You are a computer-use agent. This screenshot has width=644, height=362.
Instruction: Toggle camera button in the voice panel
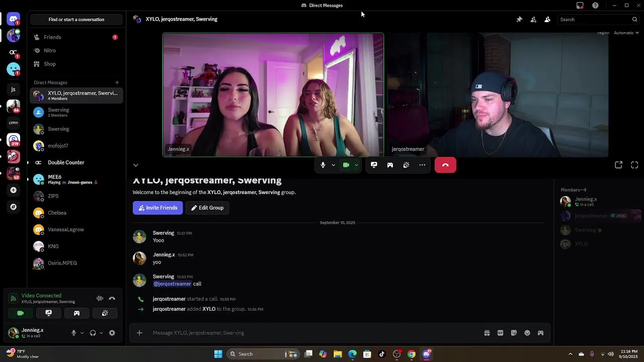tap(21, 313)
